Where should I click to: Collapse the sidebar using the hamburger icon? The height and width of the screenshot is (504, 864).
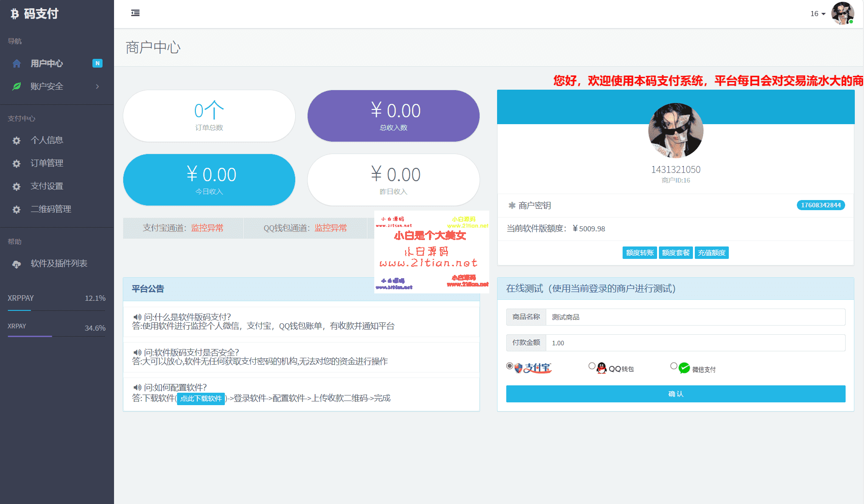pos(135,13)
